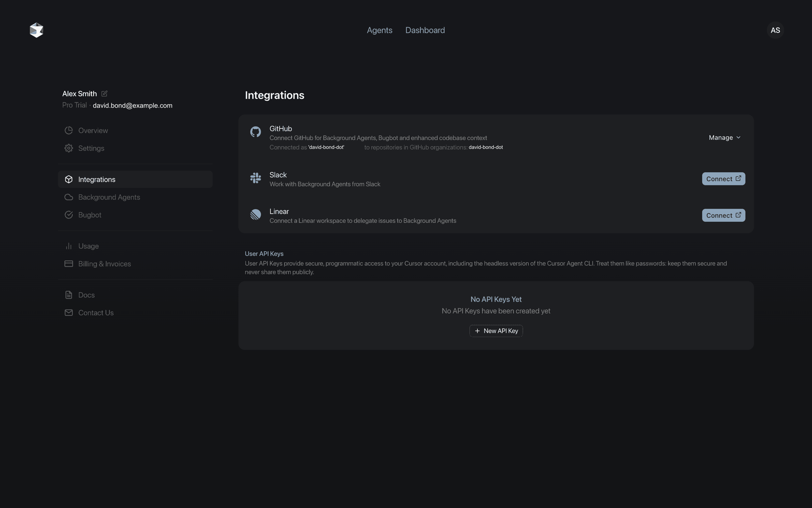Open the GitHub Manage dropdown
This screenshot has width=812, height=508.
[x=724, y=138]
